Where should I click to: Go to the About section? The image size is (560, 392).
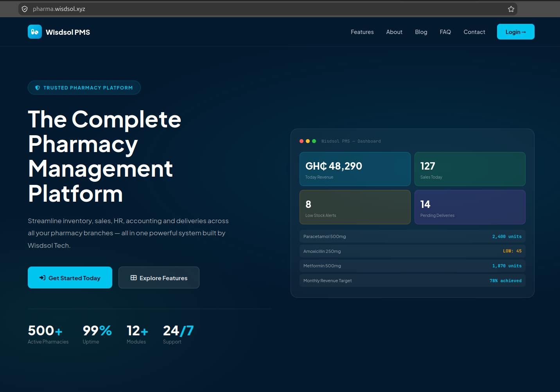(x=394, y=32)
